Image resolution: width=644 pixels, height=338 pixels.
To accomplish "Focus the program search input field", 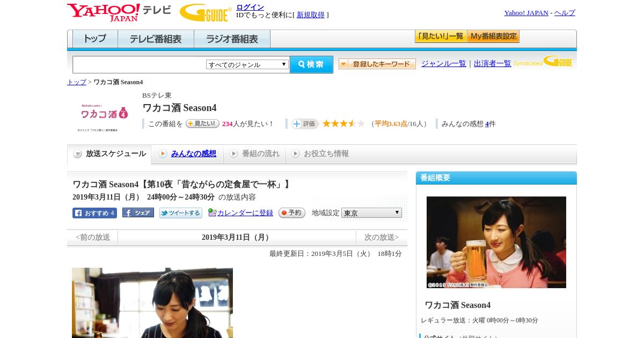I will [140, 64].
